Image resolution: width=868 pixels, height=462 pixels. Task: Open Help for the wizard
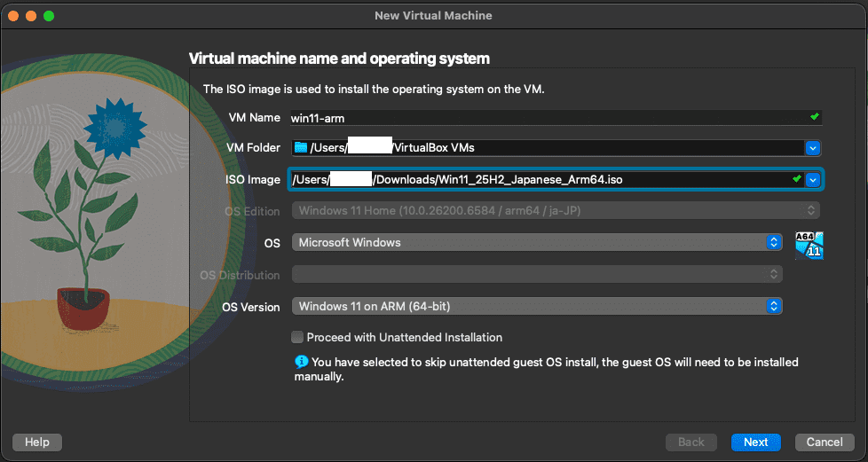[x=36, y=442]
